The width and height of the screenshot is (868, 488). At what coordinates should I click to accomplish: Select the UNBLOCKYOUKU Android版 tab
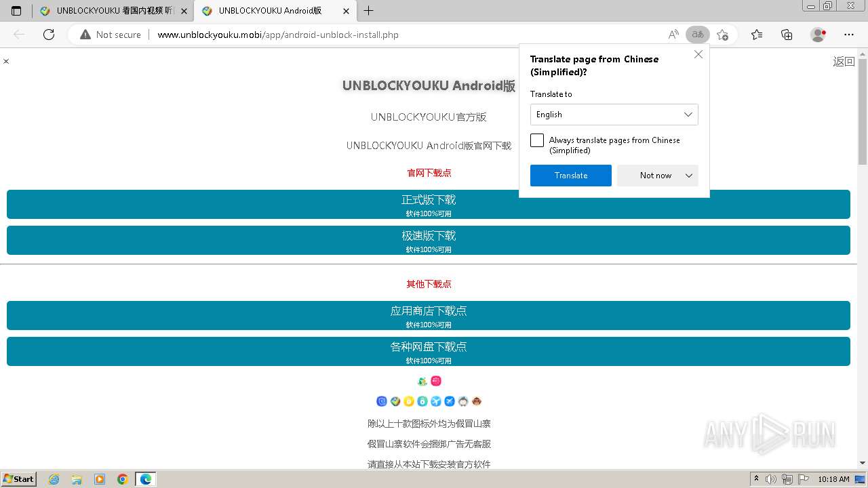coord(275,11)
